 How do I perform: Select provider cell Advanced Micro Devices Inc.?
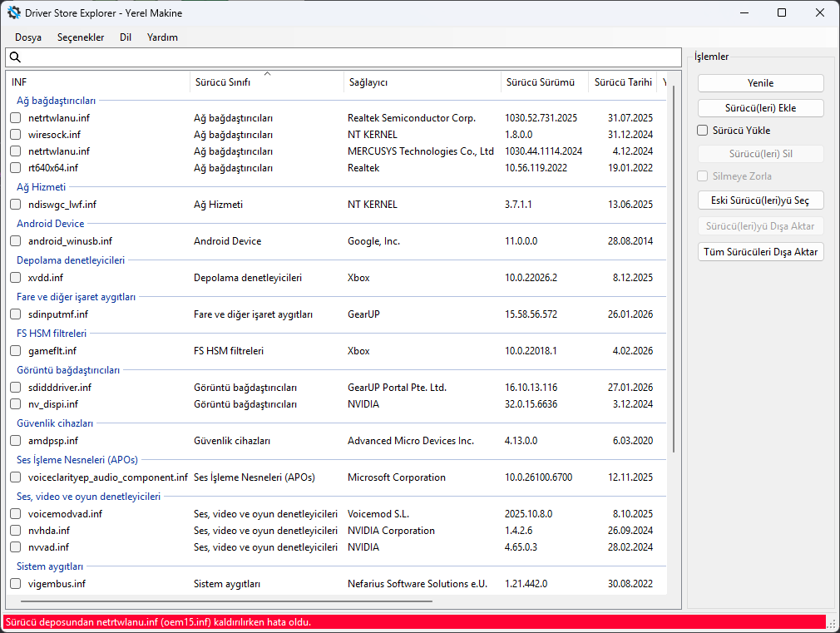pyautogui.click(x=410, y=441)
